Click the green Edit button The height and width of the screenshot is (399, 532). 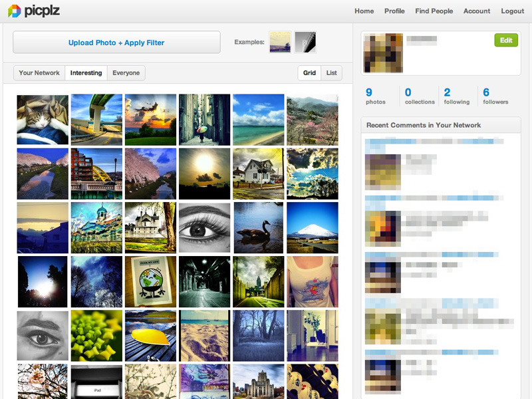point(506,40)
